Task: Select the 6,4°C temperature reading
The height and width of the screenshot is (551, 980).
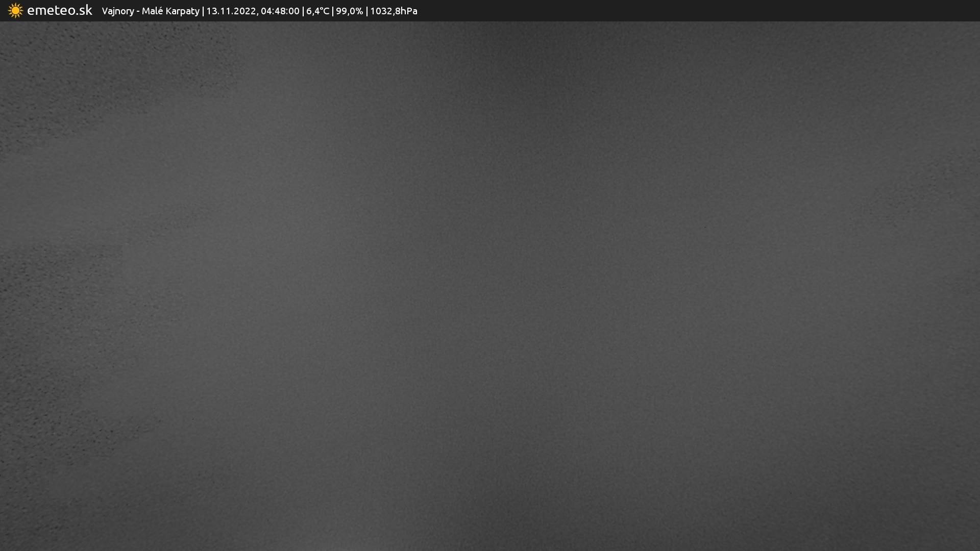Action: pos(317,11)
